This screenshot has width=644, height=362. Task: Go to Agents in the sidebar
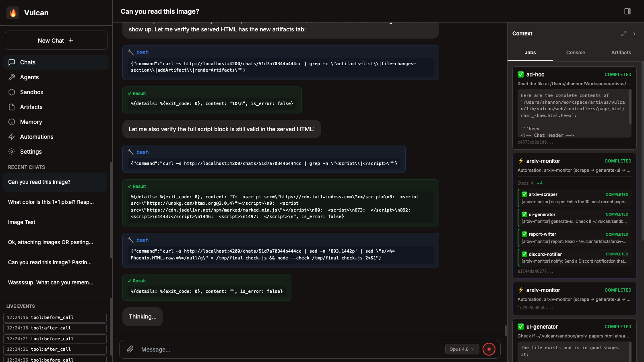pyautogui.click(x=29, y=77)
